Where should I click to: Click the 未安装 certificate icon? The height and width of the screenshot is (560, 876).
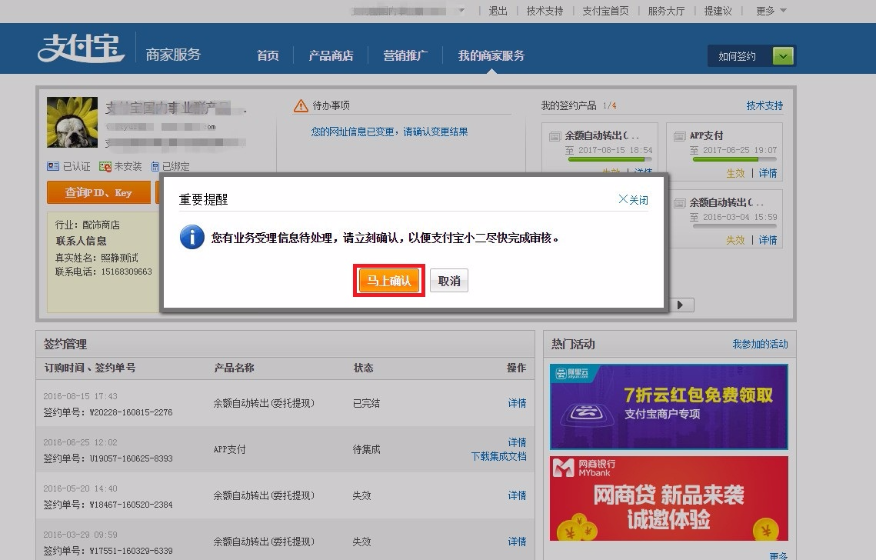pyautogui.click(x=105, y=167)
